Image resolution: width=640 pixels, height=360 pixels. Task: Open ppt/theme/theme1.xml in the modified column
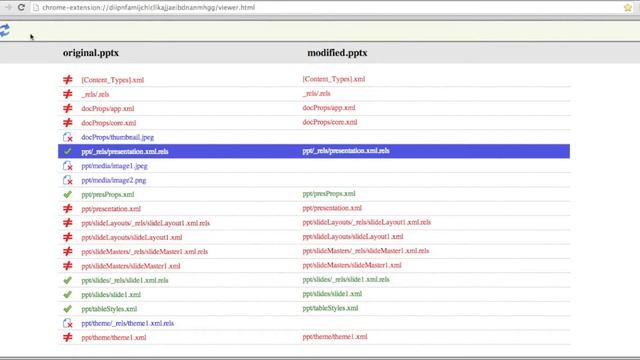tap(335, 337)
